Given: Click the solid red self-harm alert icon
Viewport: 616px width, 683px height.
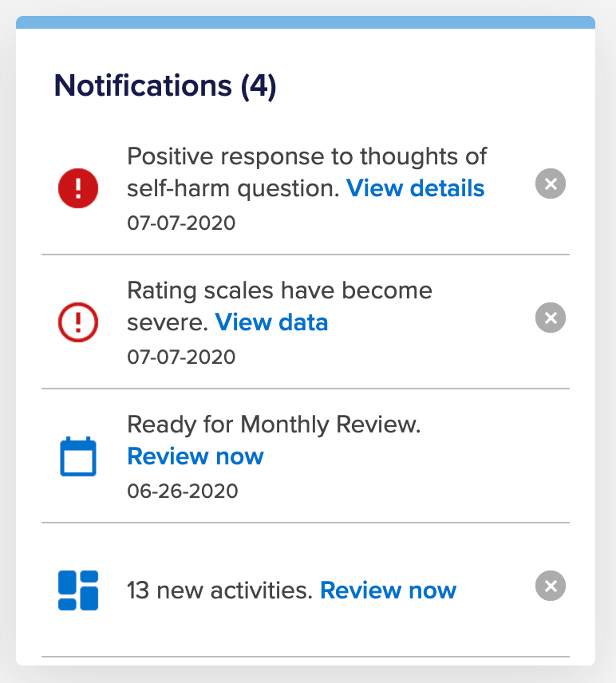Looking at the screenshot, I should (78, 188).
